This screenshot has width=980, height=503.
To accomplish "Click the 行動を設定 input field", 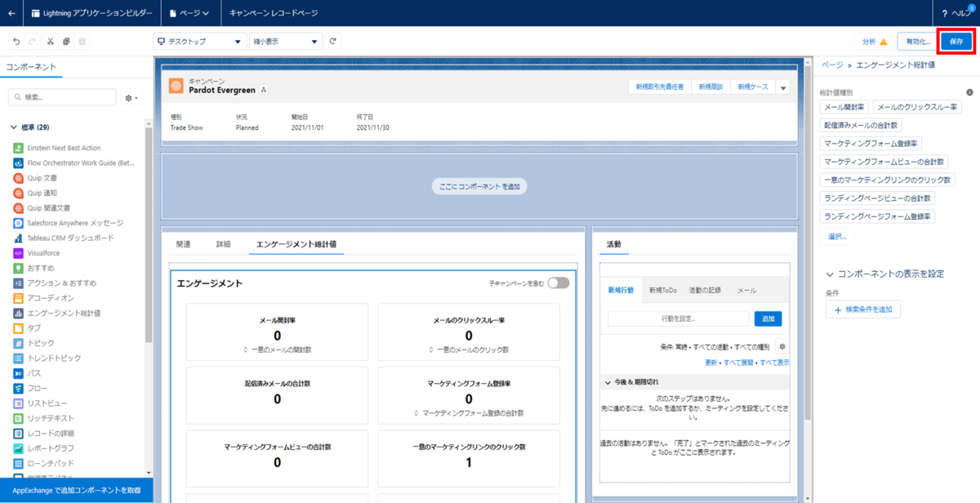I will tap(678, 318).
